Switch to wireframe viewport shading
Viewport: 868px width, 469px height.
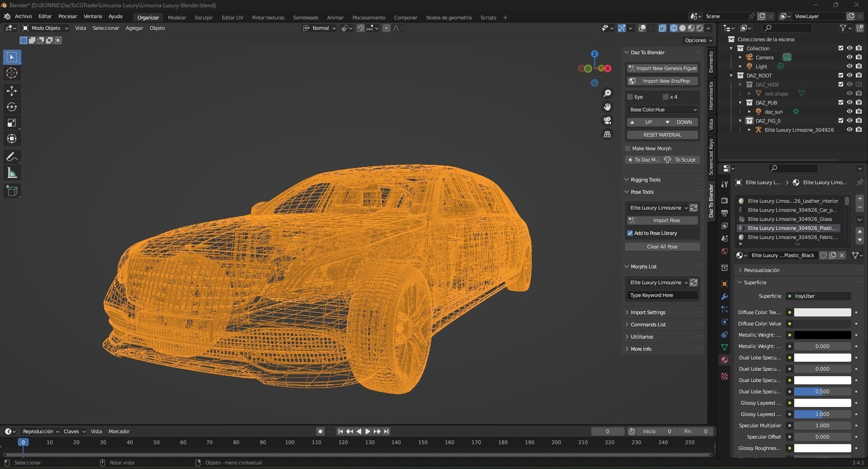coord(674,28)
